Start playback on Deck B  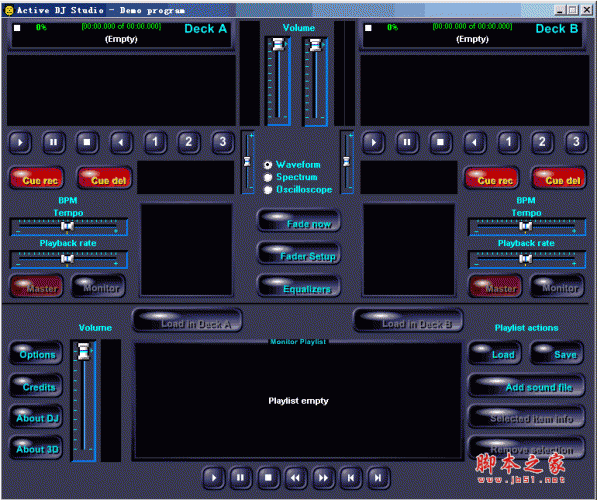[373, 142]
